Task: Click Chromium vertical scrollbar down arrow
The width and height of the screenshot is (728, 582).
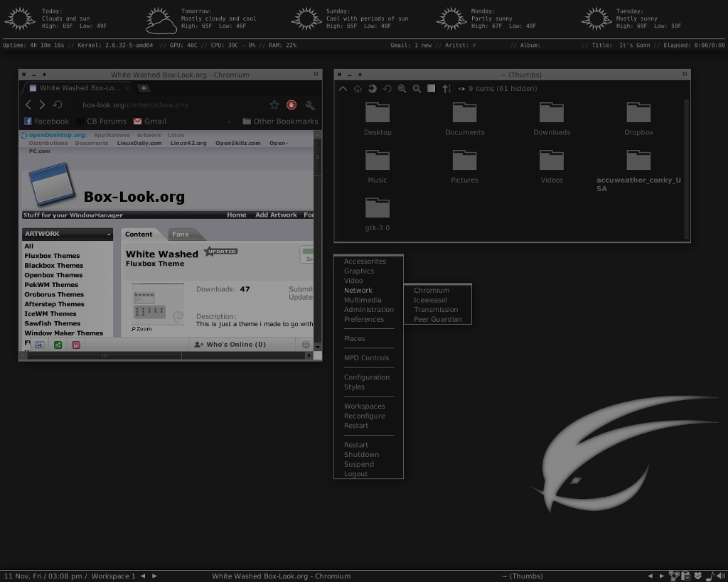Action: click(x=318, y=347)
